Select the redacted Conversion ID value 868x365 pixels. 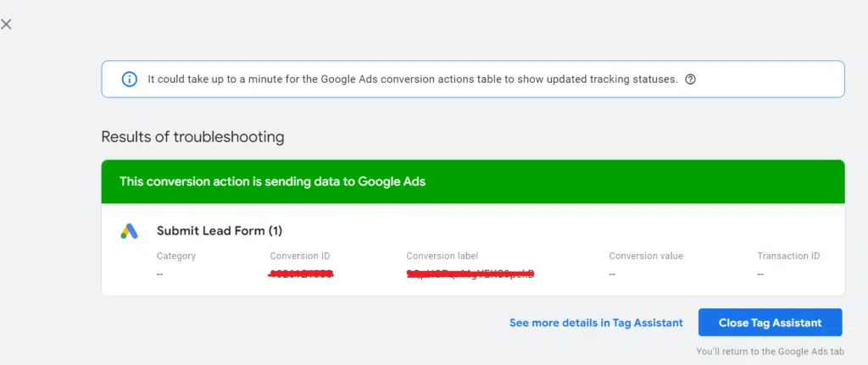(x=301, y=274)
